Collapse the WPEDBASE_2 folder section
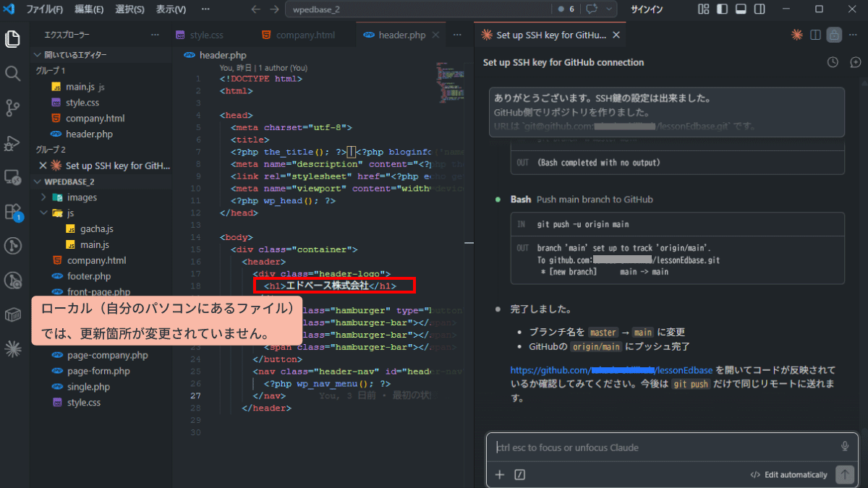The width and height of the screenshot is (868, 488). (101, 181)
